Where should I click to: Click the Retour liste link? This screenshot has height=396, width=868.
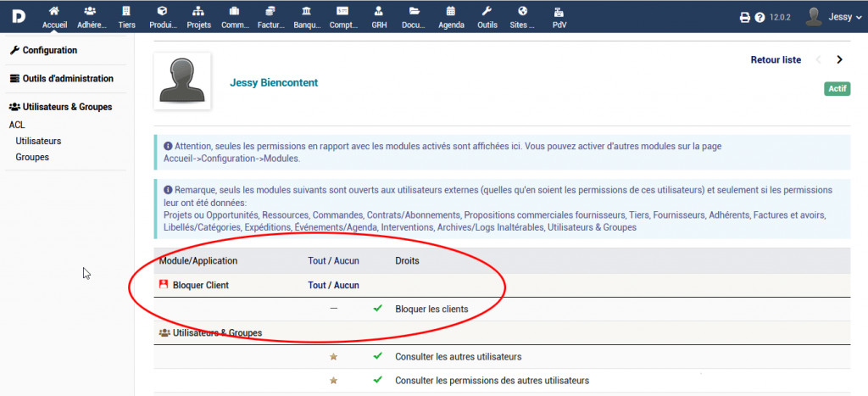point(776,60)
